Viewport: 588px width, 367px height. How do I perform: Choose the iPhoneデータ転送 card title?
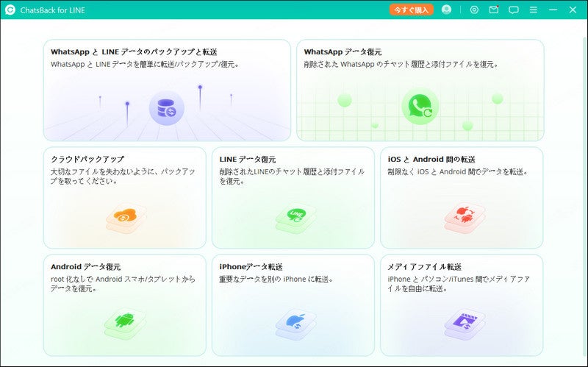pos(251,267)
